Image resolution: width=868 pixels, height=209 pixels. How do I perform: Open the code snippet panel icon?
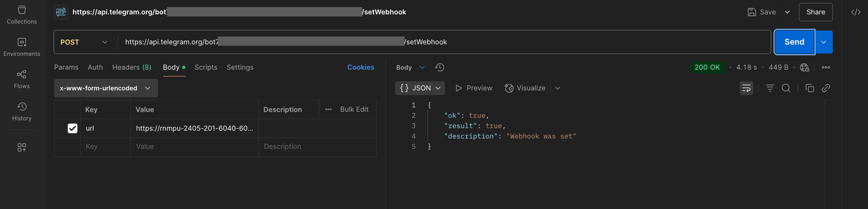coord(856,12)
